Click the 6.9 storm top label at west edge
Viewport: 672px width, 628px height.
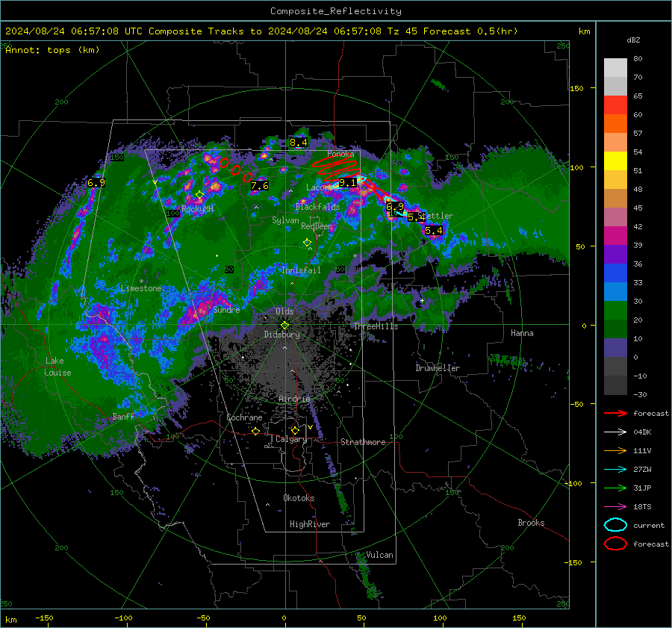pyautogui.click(x=96, y=183)
